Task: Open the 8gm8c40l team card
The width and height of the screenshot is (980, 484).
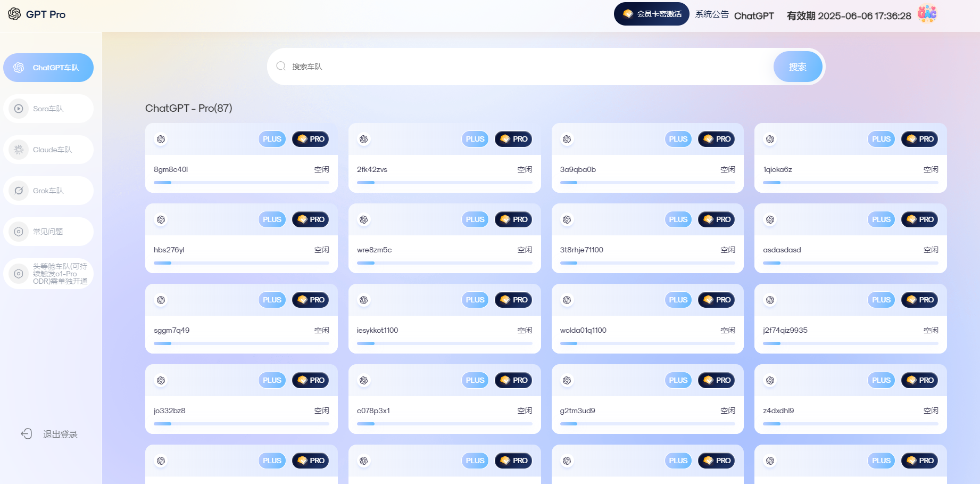Action: (242, 158)
